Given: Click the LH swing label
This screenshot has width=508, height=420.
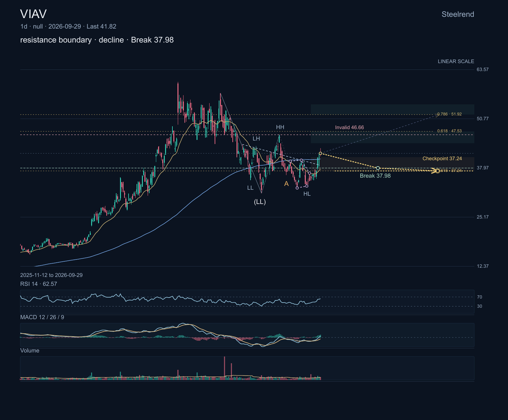Looking at the screenshot, I should click(256, 138).
